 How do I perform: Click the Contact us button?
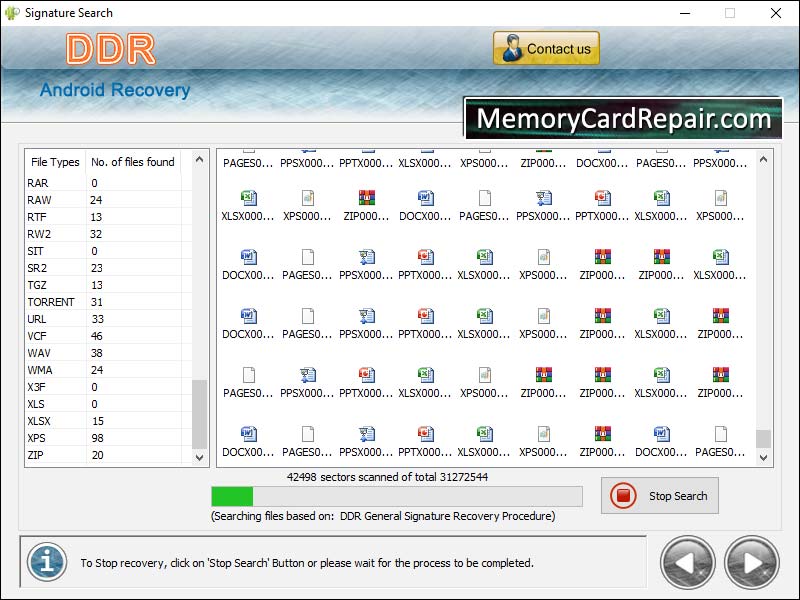point(546,48)
